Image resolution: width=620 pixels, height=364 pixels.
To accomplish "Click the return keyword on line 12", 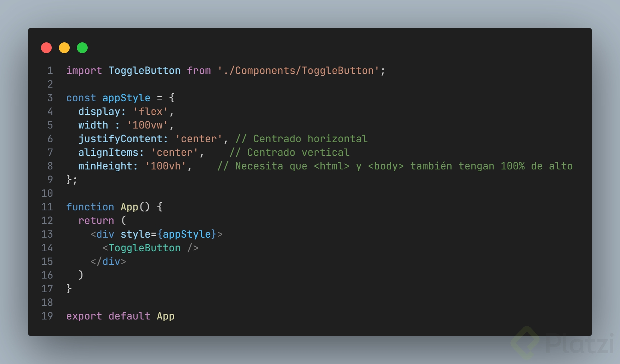I will [96, 221].
